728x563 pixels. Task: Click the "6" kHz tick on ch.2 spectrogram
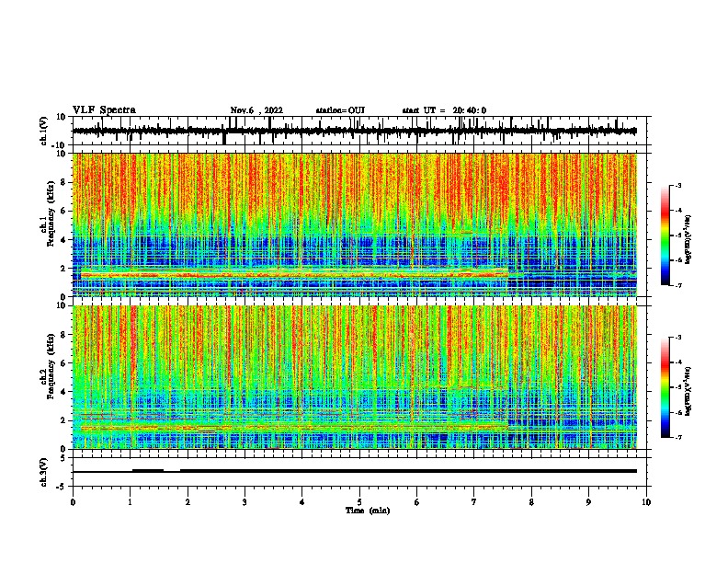pyautogui.click(x=64, y=362)
